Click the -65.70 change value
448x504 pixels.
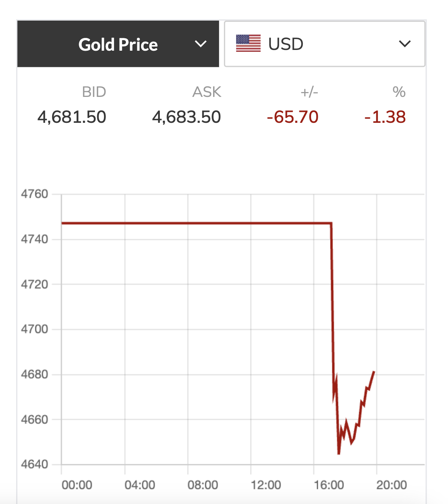pos(293,117)
